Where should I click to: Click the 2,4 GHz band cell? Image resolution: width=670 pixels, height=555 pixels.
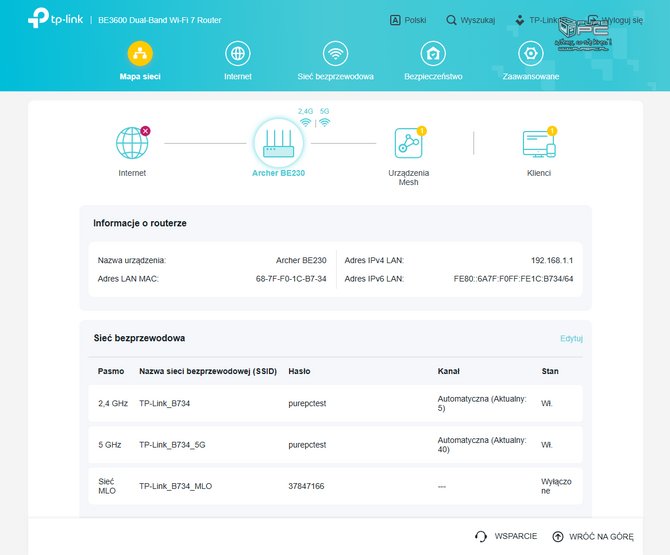click(113, 403)
